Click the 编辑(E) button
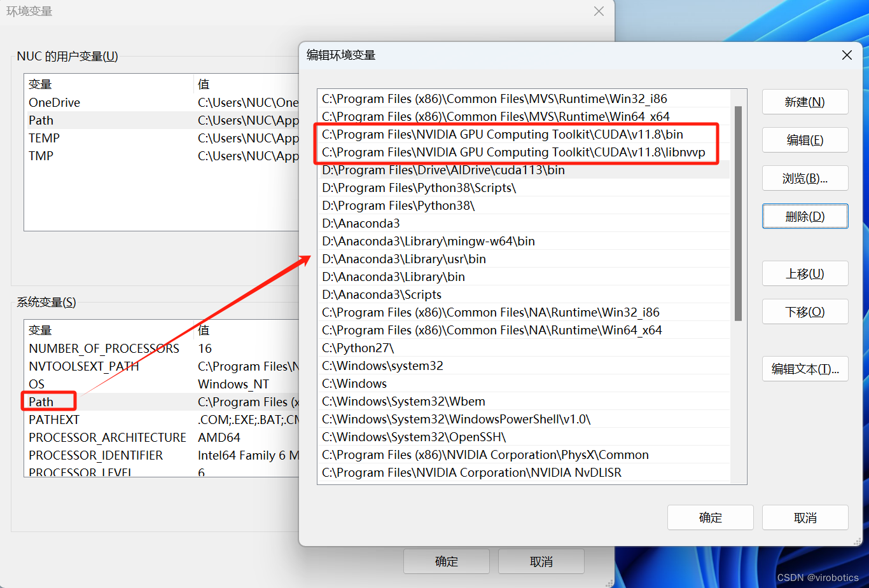Screen dimensions: 869x588 tap(805, 140)
